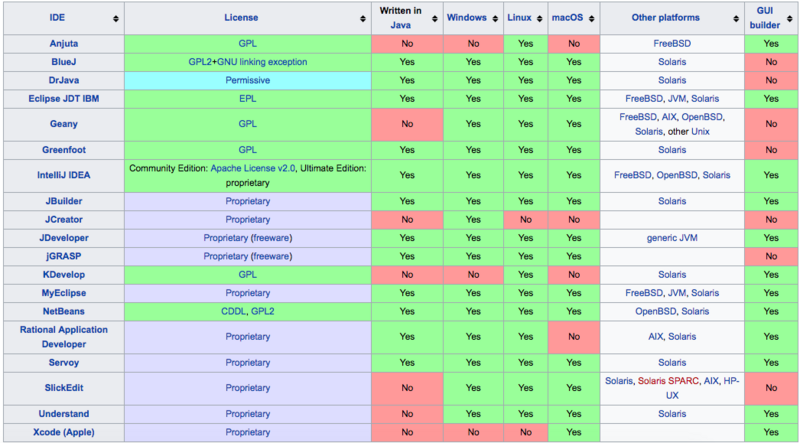The image size is (800, 443).
Task: Open Rational Application Developer link
Action: tap(64, 337)
